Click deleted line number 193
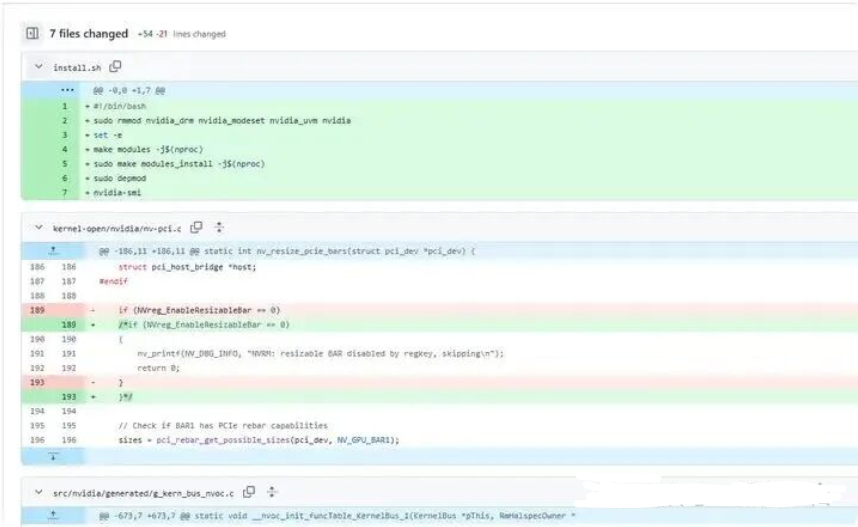The image size is (858, 527). pos(37,382)
